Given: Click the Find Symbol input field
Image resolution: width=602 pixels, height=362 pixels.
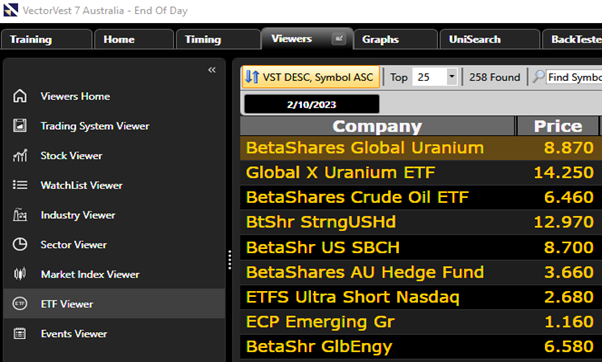Looking at the screenshot, I should tap(574, 77).
